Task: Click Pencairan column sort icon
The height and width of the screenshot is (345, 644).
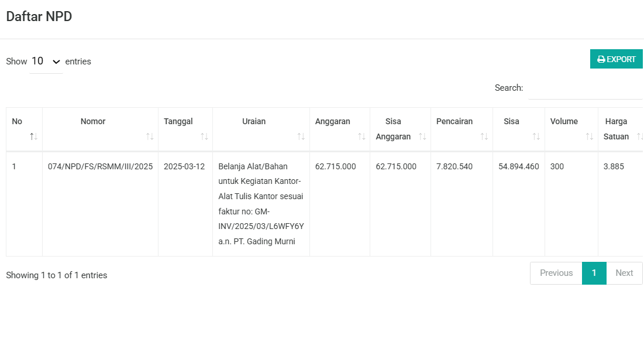Action: coord(484,136)
